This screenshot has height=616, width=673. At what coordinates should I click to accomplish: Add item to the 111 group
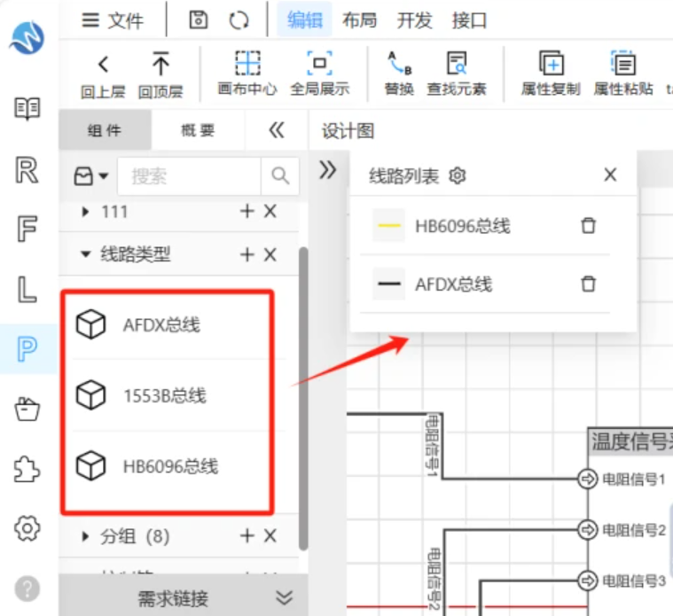pos(247,211)
